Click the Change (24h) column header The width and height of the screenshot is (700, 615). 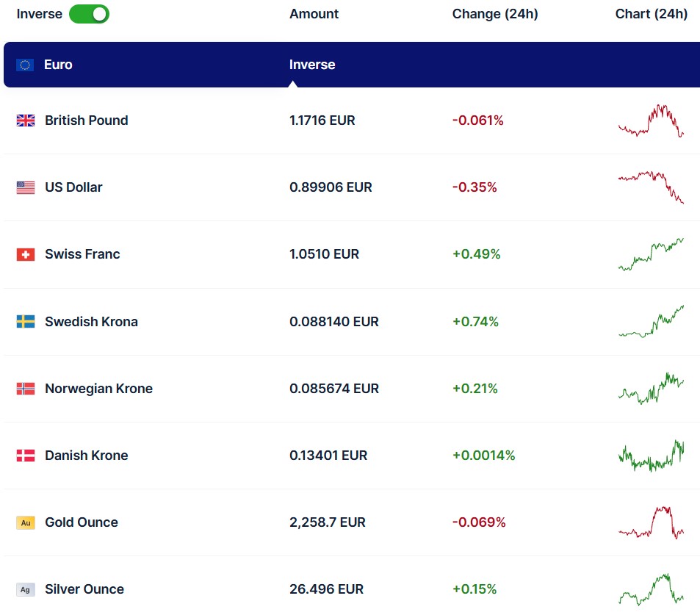click(494, 14)
